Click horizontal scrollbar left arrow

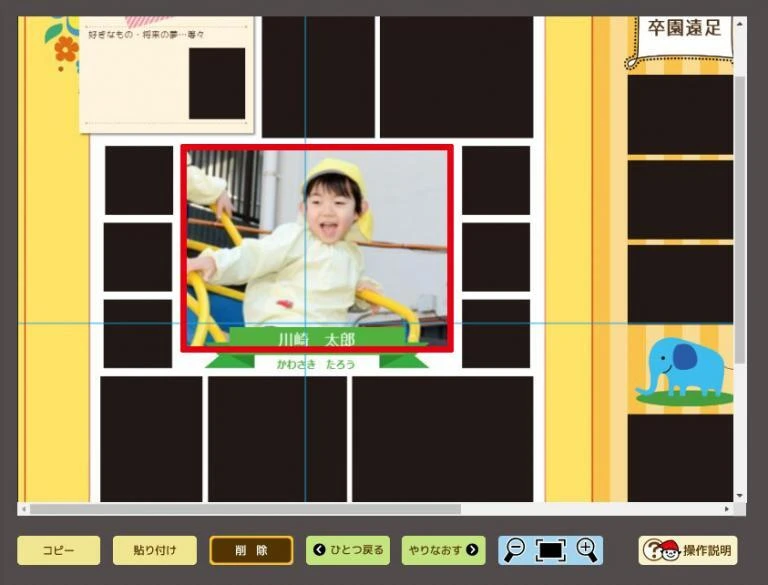tap(24, 509)
